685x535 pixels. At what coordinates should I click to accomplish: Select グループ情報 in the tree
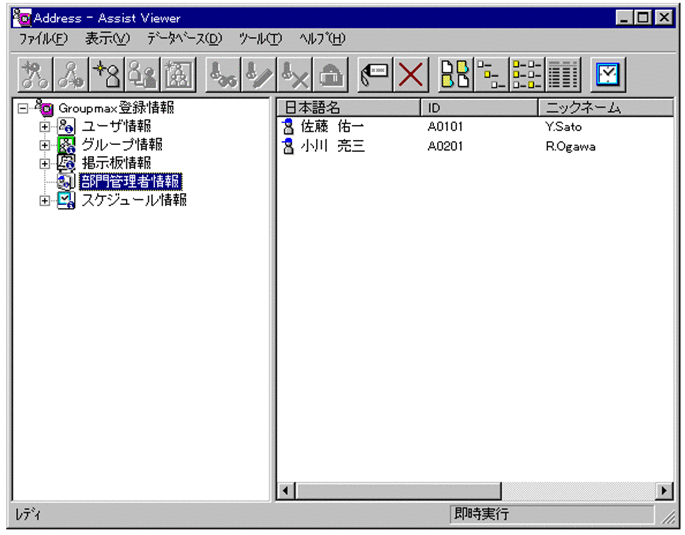(x=122, y=145)
